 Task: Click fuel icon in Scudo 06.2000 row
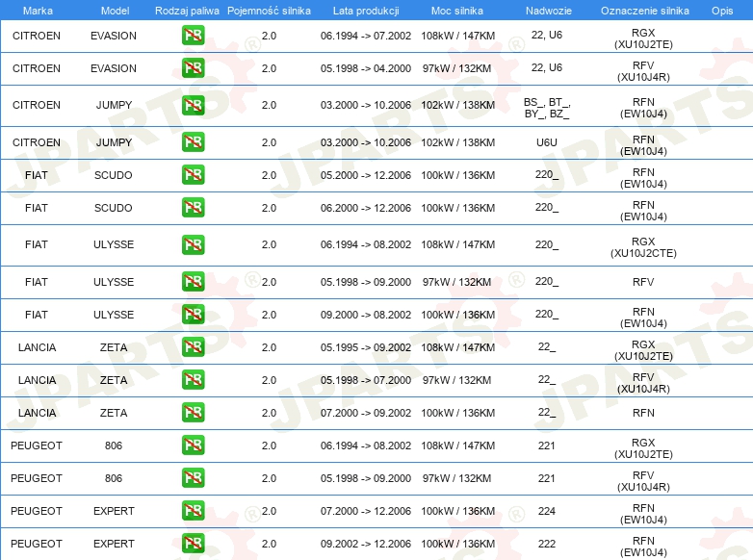coord(193,207)
